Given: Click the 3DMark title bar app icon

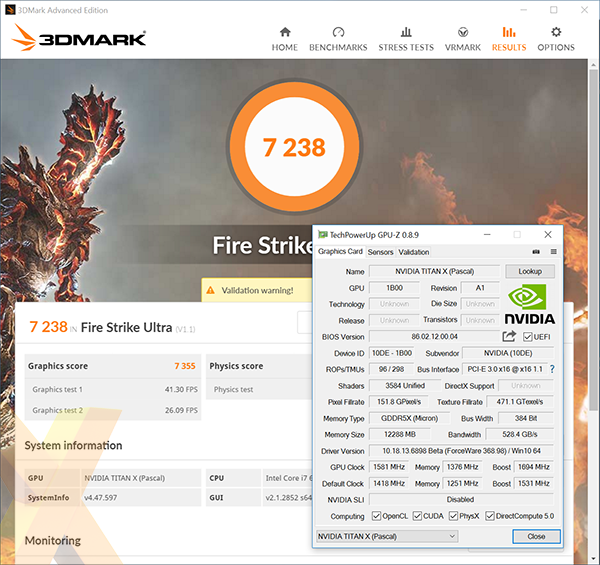Looking at the screenshot, I should pos(10,10).
